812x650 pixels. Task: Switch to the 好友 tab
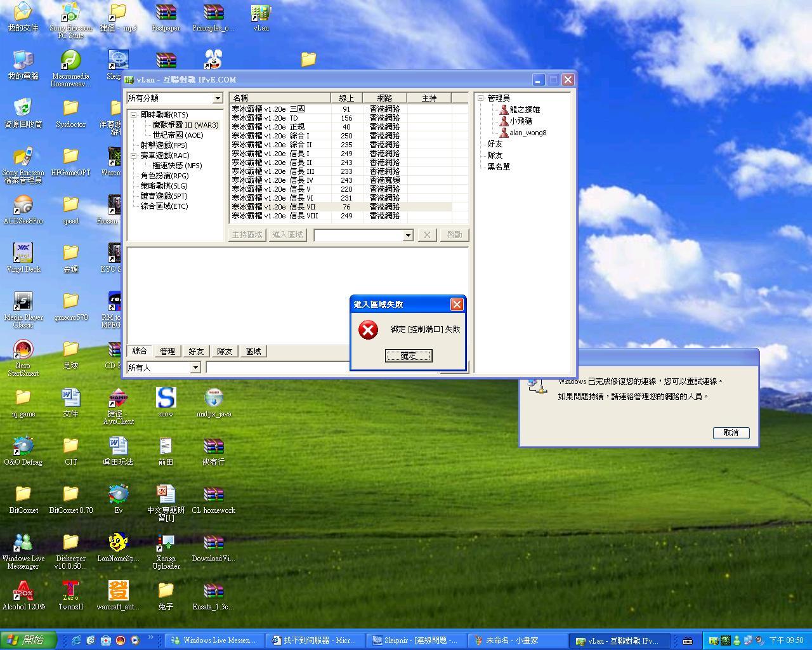coord(196,351)
